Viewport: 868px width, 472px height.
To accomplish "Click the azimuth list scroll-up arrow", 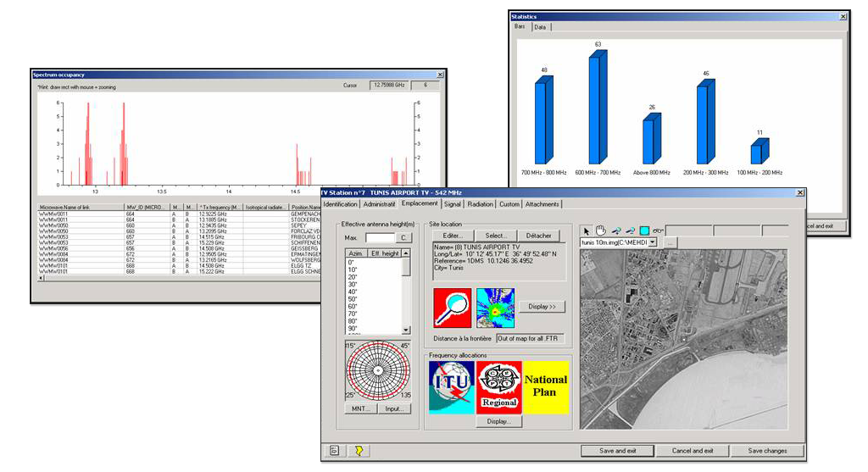I will click(406, 253).
